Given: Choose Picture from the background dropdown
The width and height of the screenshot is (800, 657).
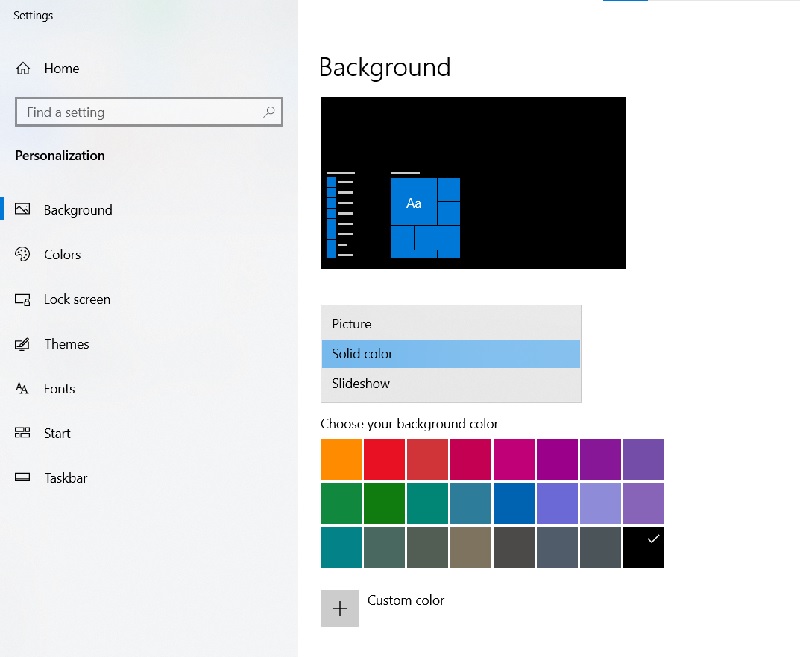Looking at the screenshot, I should [x=450, y=324].
